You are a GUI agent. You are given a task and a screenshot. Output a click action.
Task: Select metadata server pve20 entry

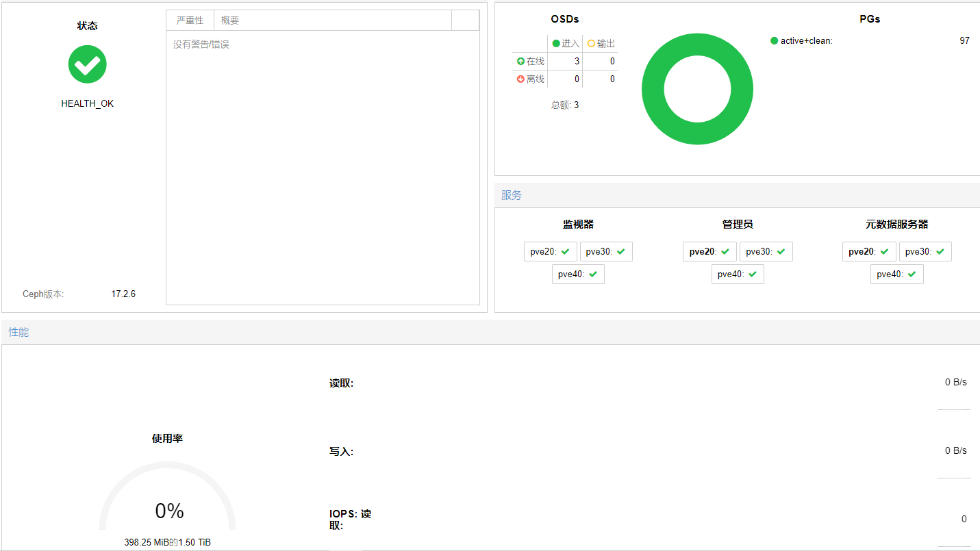tap(869, 251)
